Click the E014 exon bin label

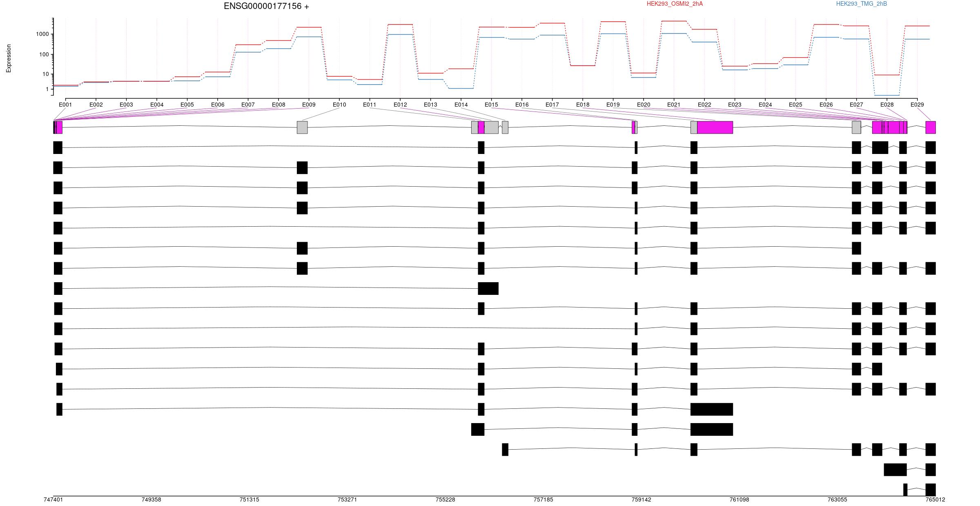[x=461, y=105]
